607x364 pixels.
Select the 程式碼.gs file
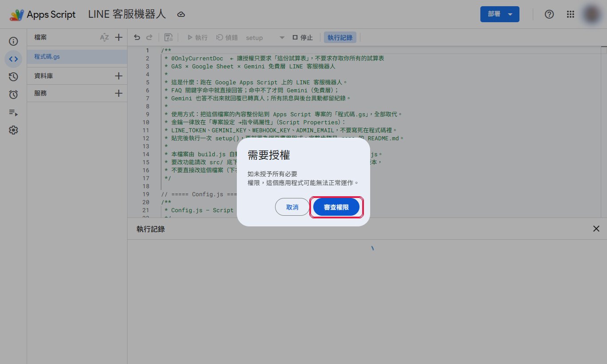pyautogui.click(x=77, y=57)
